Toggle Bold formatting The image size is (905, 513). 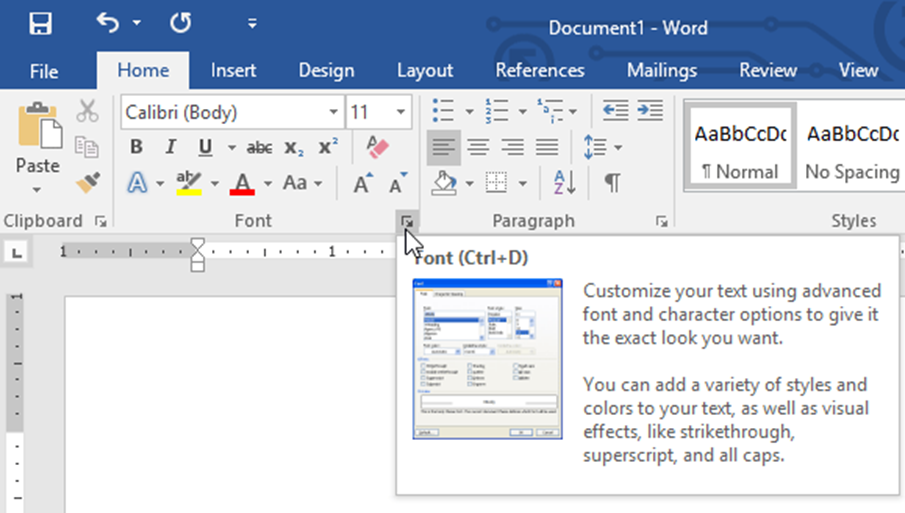pos(137,148)
